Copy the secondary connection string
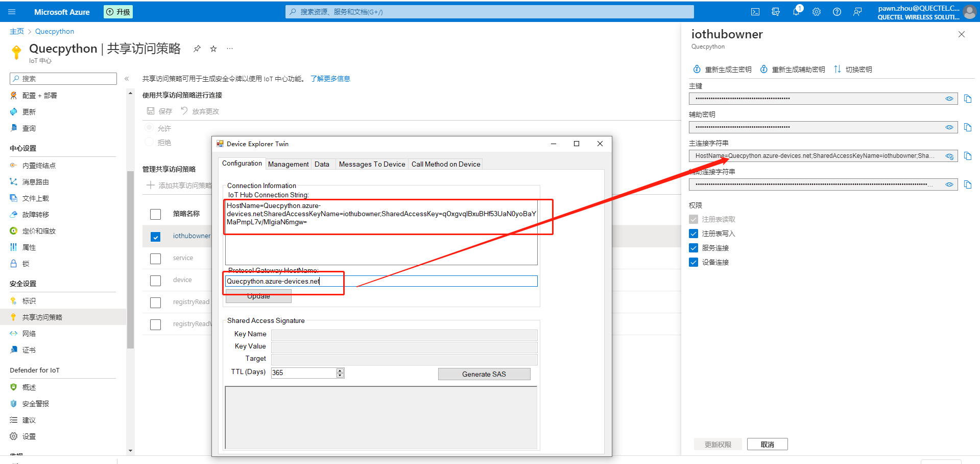Image resolution: width=980 pixels, height=464 pixels. pos(968,184)
